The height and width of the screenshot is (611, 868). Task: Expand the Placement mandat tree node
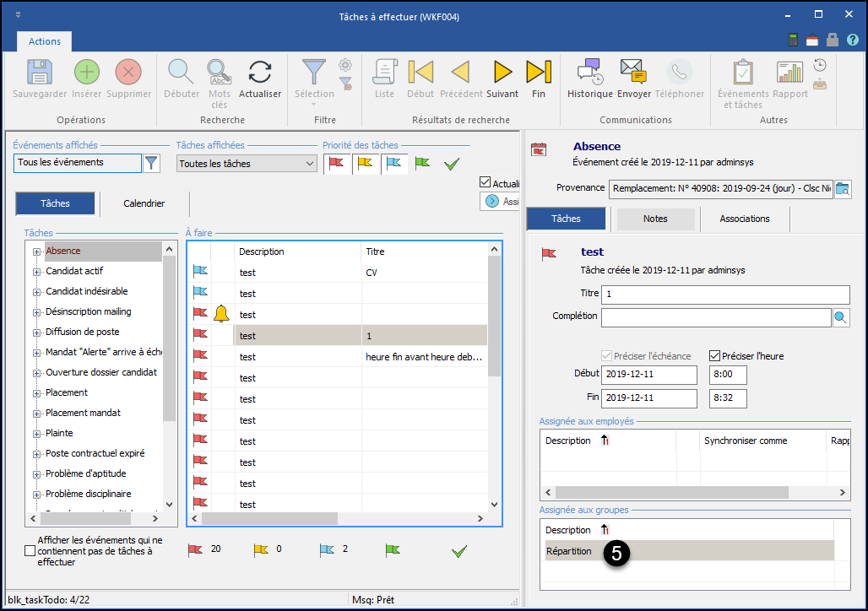(36, 414)
